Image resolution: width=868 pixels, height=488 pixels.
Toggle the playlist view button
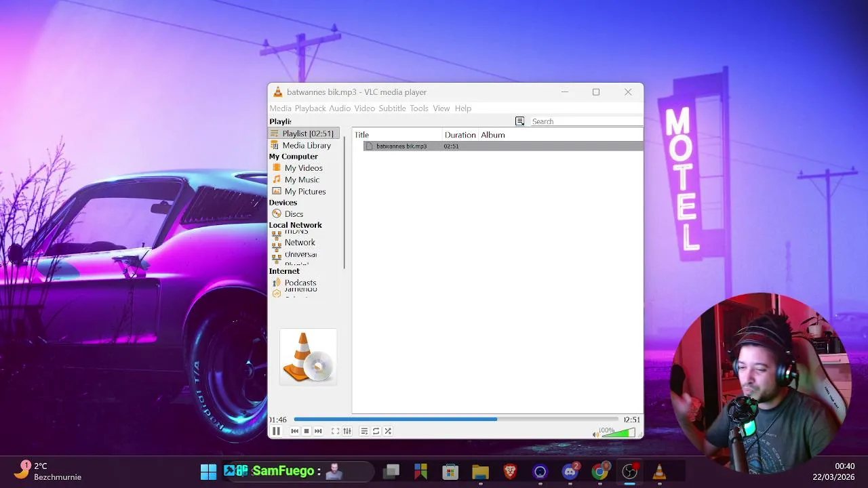tap(364, 431)
